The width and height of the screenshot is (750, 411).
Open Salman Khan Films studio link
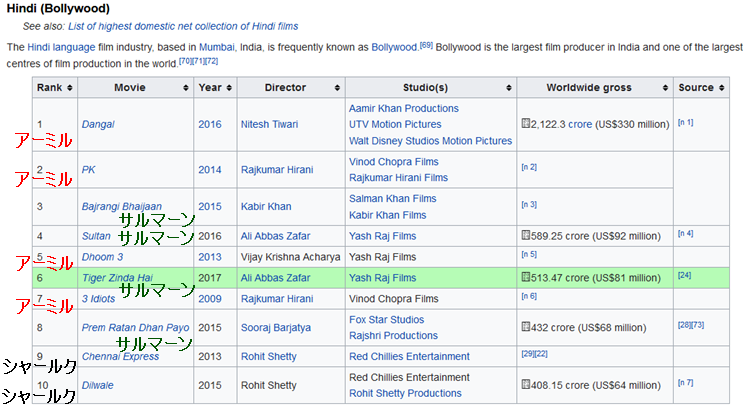(392, 199)
